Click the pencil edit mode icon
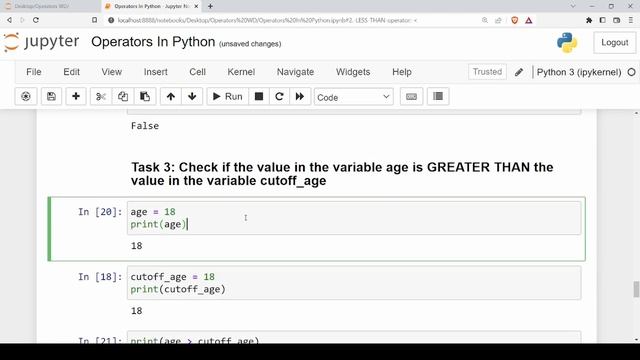Image resolution: width=640 pixels, height=360 pixels. pos(519,72)
